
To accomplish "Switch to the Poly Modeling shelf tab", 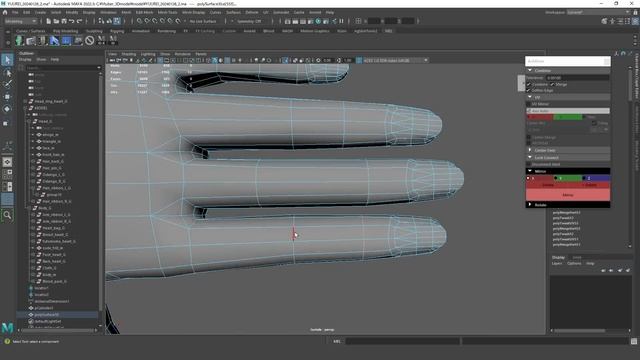I will (65, 31).
